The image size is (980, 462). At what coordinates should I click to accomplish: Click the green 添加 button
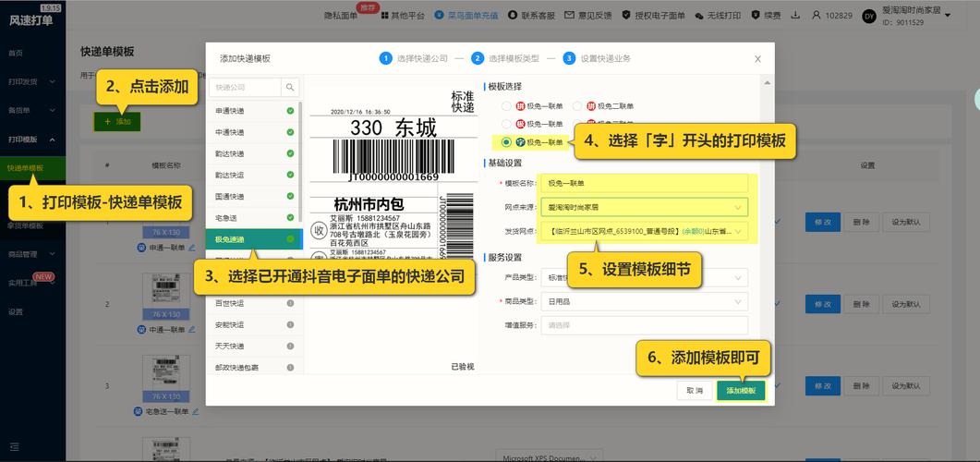tap(117, 122)
